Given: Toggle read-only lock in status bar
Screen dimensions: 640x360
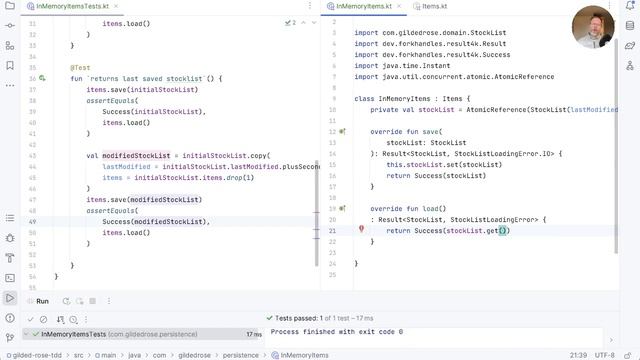Looking at the screenshot, I should [x=628, y=355].
